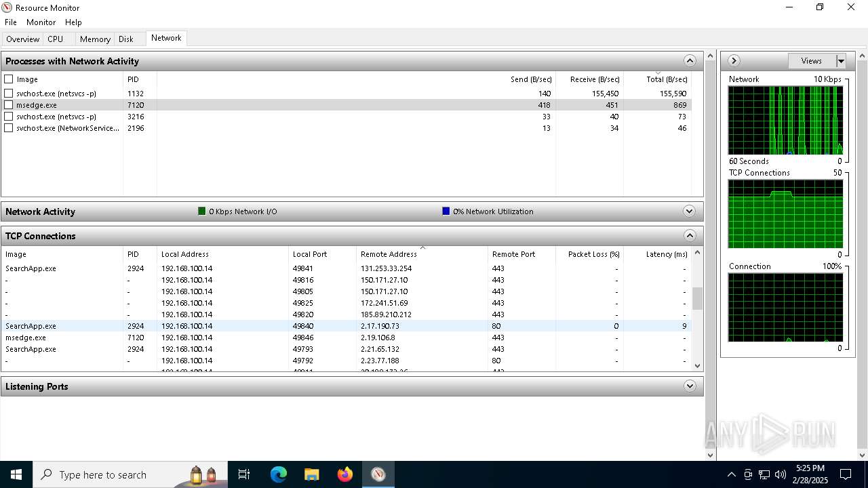The height and width of the screenshot is (488, 868).
Task: Launch Firefox from the taskbar
Action: (344, 474)
